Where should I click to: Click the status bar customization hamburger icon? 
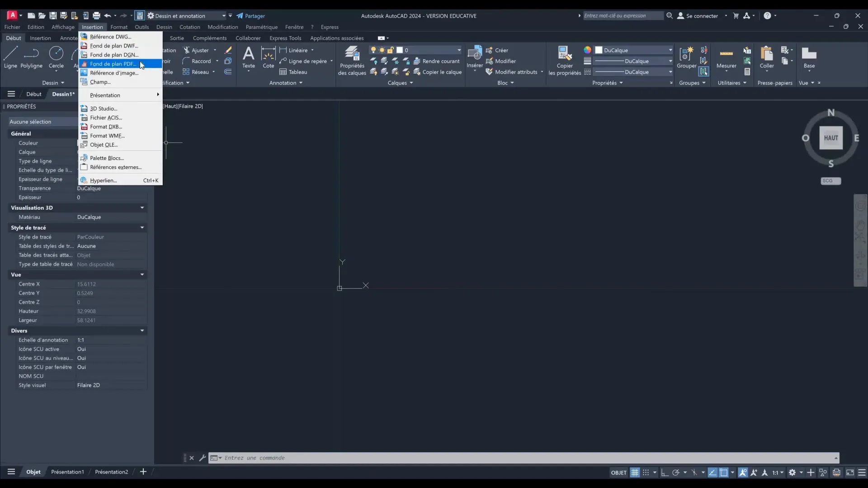pos(862,473)
